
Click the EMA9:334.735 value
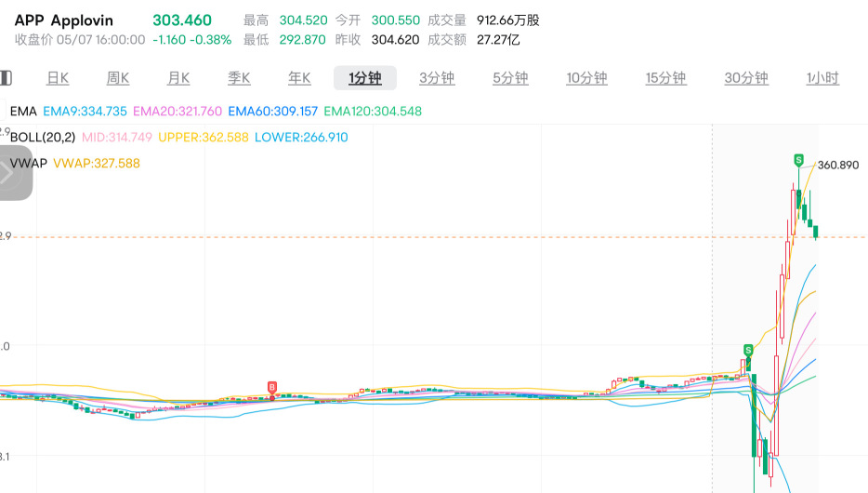[x=85, y=112]
